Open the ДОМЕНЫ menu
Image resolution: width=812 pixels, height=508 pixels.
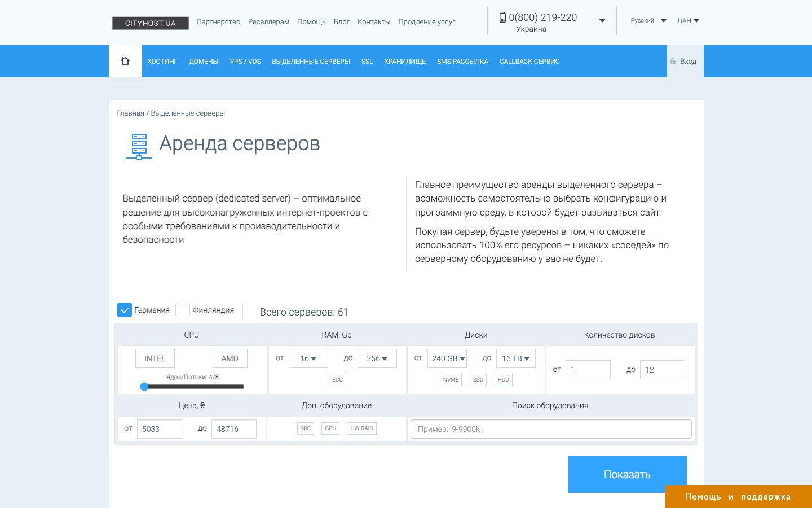point(204,62)
